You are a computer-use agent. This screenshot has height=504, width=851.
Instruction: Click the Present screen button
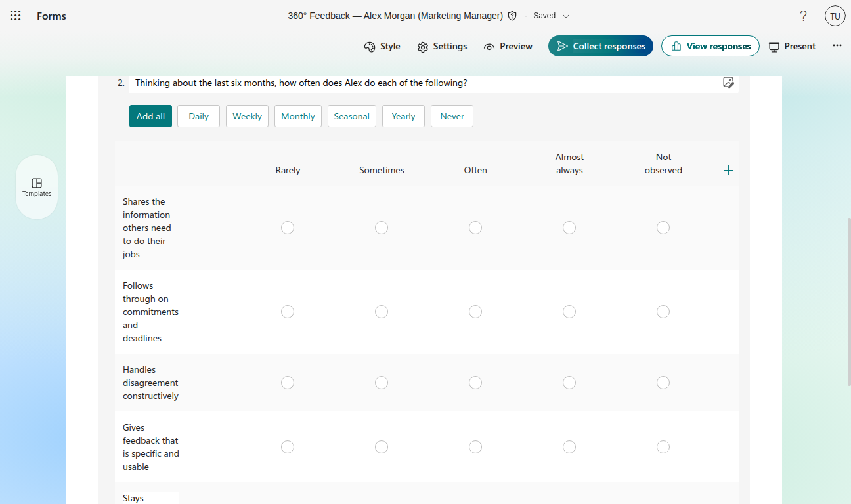tap(793, 46)
